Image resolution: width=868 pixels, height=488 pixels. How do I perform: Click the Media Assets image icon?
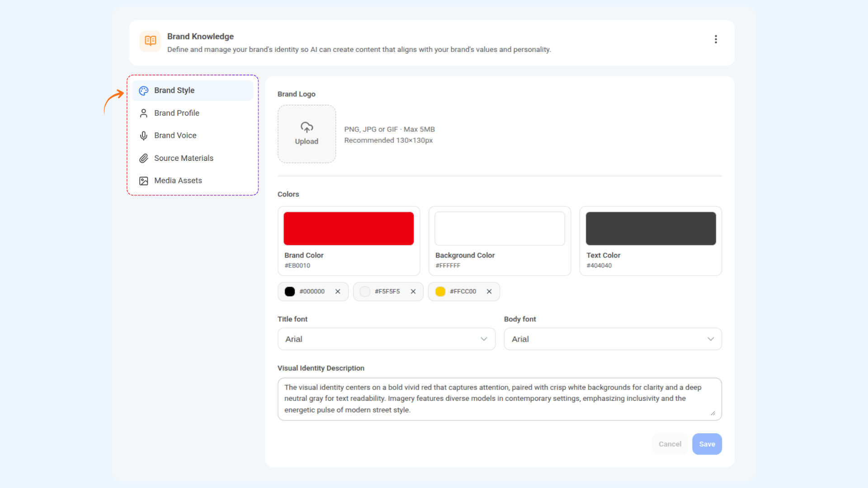pyautogui.click(x=144, y=181)
